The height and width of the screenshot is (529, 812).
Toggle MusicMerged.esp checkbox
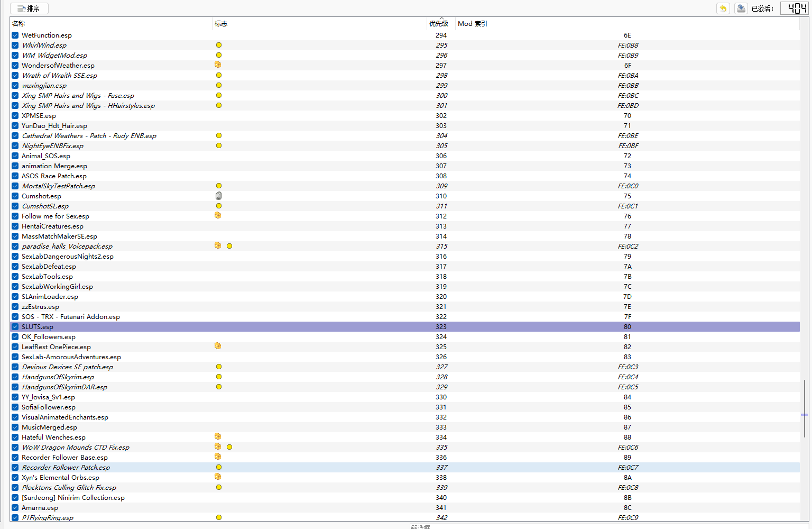pos(15,427)
